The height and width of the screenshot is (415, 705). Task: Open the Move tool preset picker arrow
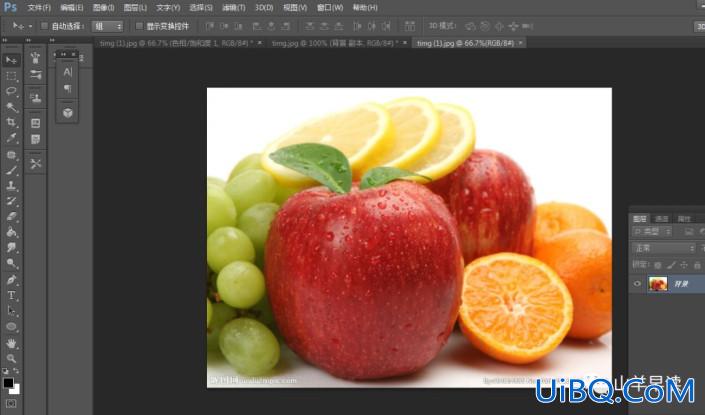click(x=30, y=27)
